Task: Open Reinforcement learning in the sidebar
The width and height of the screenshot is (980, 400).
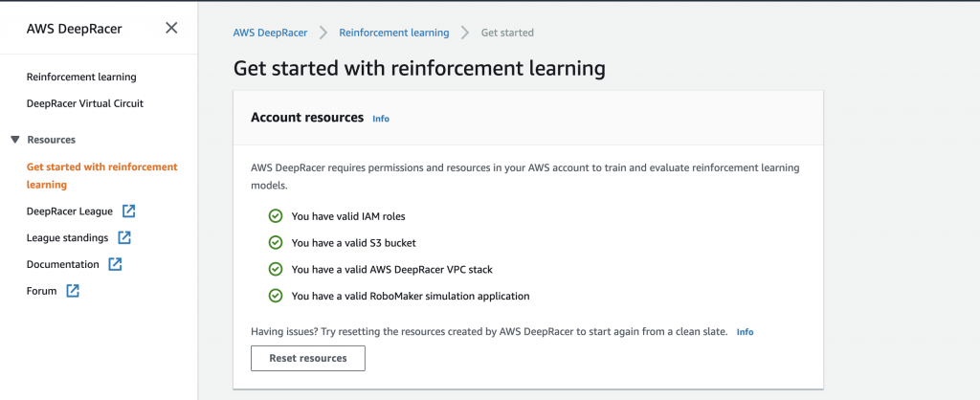Action: point(81,77)
